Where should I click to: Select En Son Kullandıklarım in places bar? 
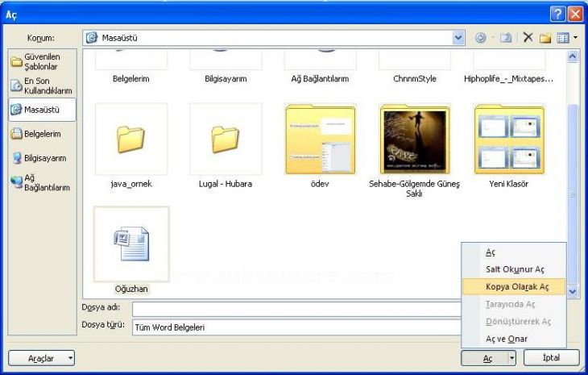42,85
